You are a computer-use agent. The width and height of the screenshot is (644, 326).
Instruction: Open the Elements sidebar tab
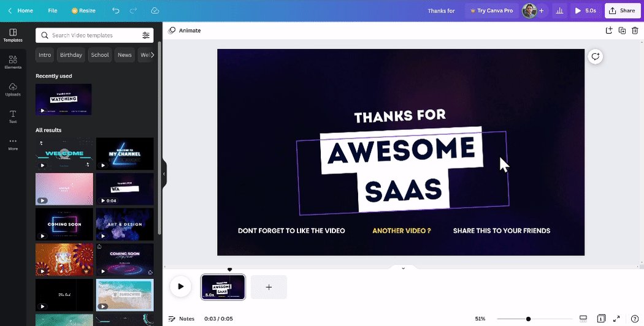(x=13, y=63)
